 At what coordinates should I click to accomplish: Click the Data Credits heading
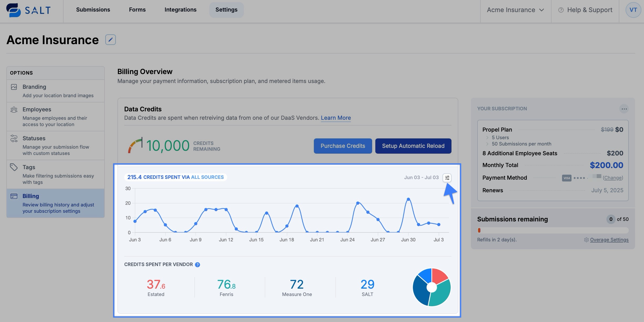click(x=143, y=109)
